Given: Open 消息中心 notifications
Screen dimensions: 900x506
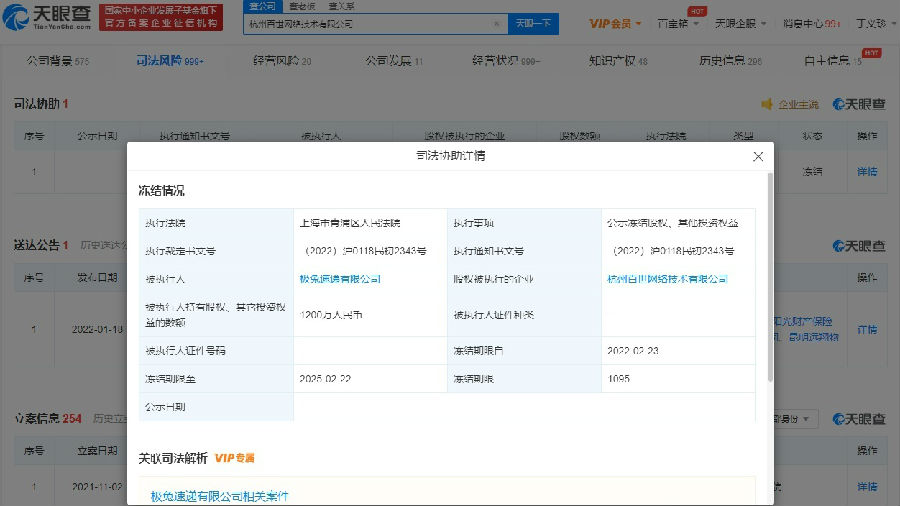Looking at the screenshot, I should pyautogui.click(x=811, y=24).
